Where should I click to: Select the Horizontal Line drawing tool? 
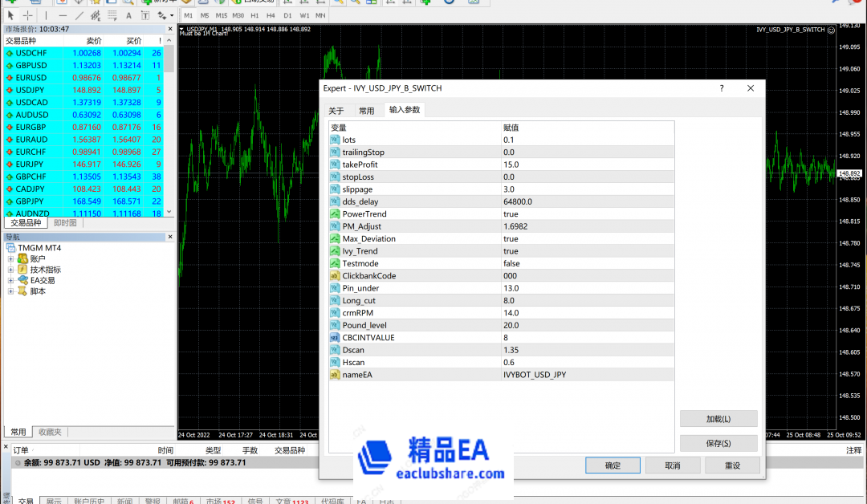coord(63,14)
